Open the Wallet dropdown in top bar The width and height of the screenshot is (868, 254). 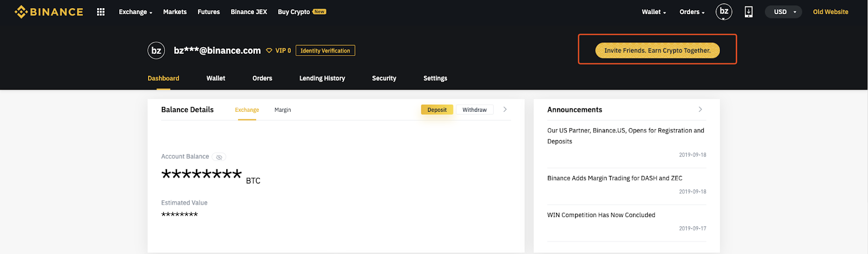pos(654,12)
